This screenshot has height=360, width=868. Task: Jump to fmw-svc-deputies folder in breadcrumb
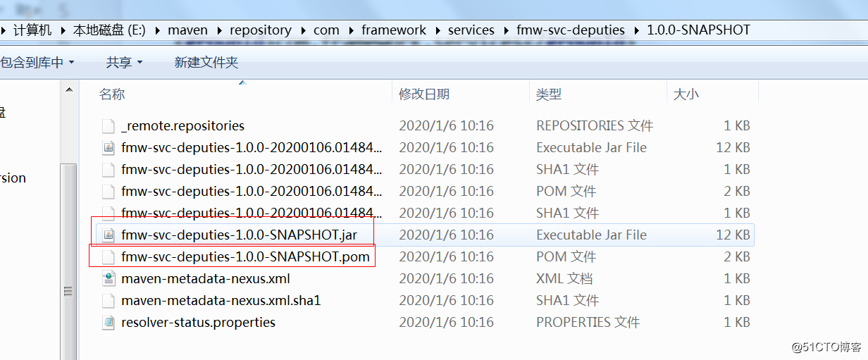click(x=571, y=30)
